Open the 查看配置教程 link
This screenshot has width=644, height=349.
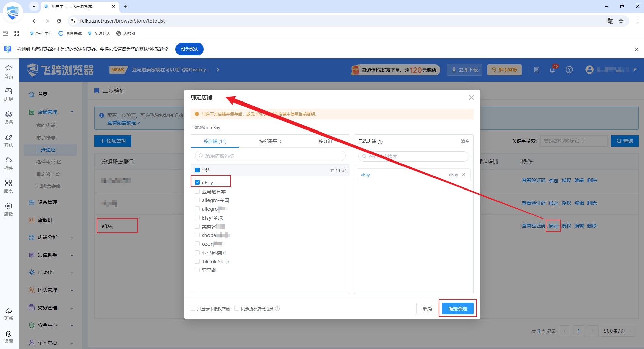click(x=124, y=123)
